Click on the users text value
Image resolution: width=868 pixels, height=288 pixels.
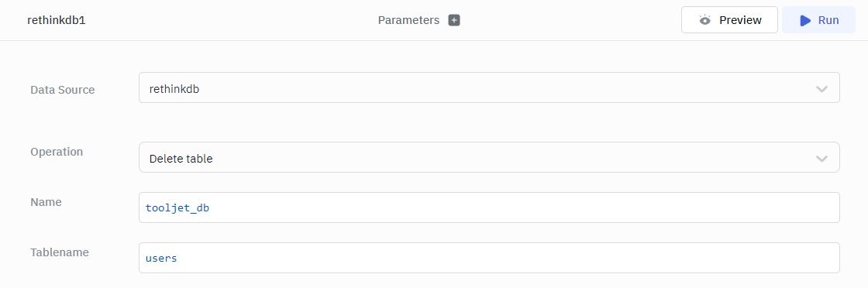coord(161,258)
